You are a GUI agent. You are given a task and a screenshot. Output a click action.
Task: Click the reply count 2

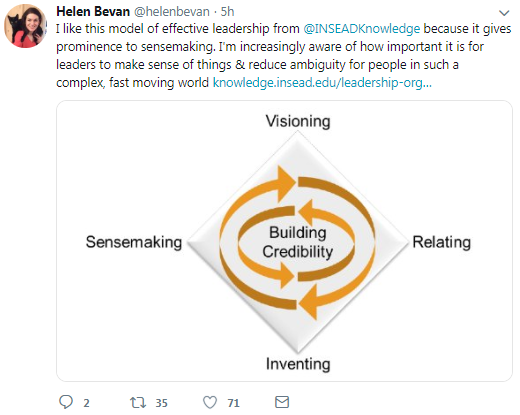(x=86, y=403)
